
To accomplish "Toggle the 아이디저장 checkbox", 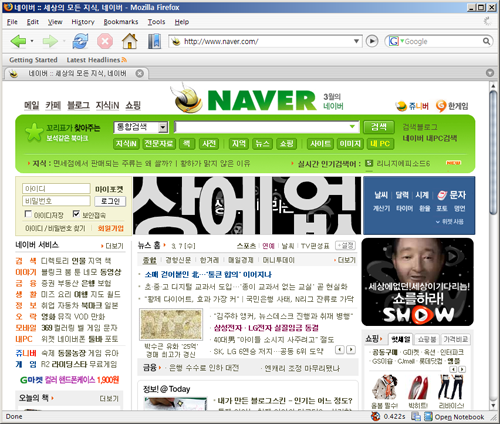I will [28, 214].
